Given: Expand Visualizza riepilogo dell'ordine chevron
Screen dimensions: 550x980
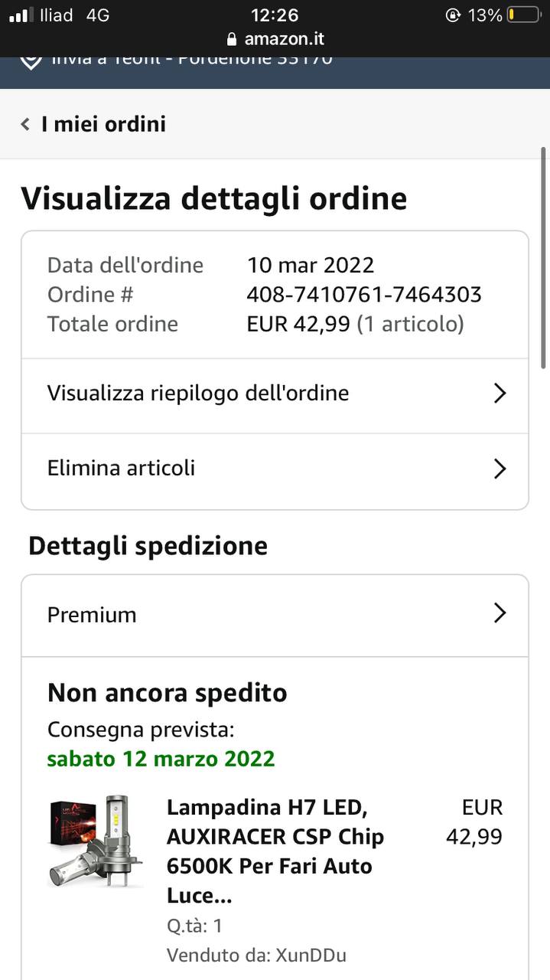Looking at the screenshot, I should [x=500, y=394].
